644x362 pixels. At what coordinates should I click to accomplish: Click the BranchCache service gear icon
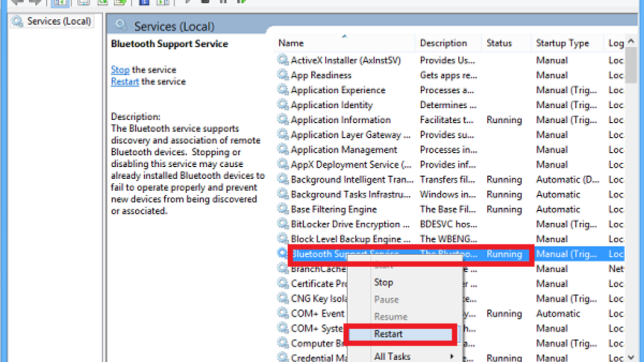click(283, 269)
